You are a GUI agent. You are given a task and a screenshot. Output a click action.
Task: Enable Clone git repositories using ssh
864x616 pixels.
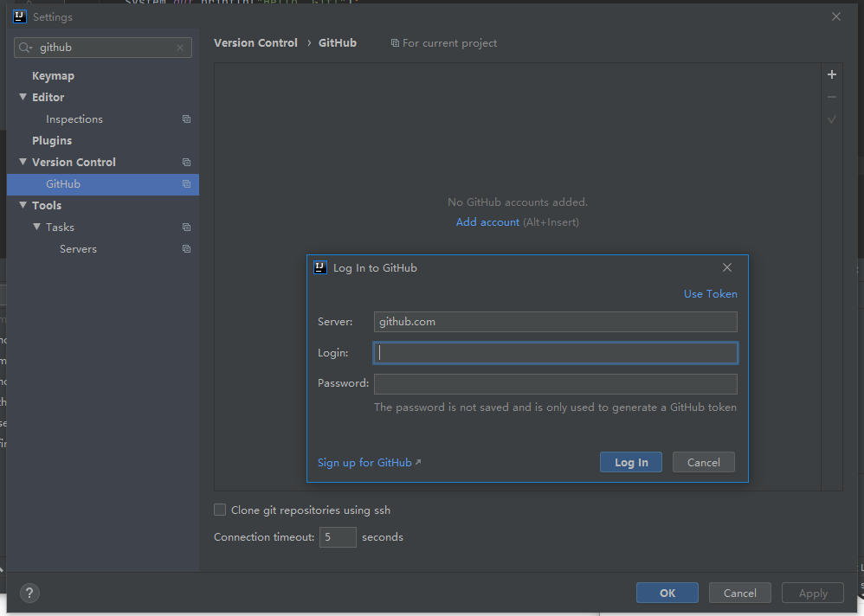click(220, 510)
